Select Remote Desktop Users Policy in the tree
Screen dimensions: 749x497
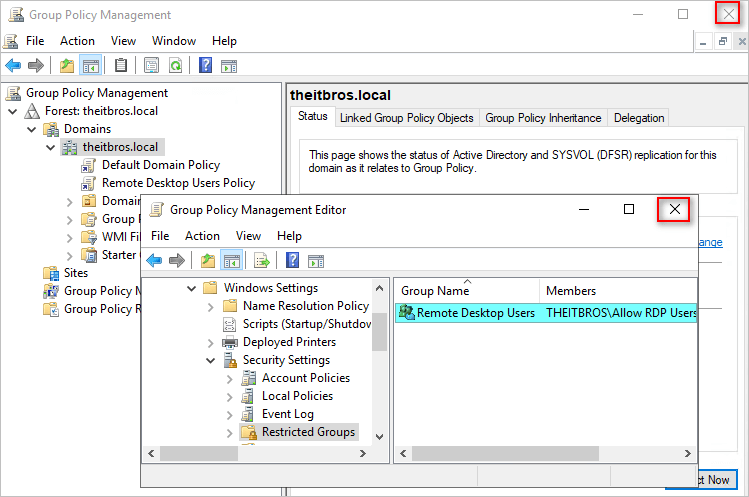(178, 183)
